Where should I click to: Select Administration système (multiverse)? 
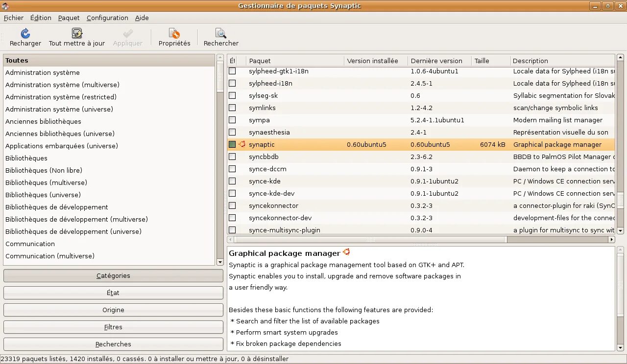[109, 85]
